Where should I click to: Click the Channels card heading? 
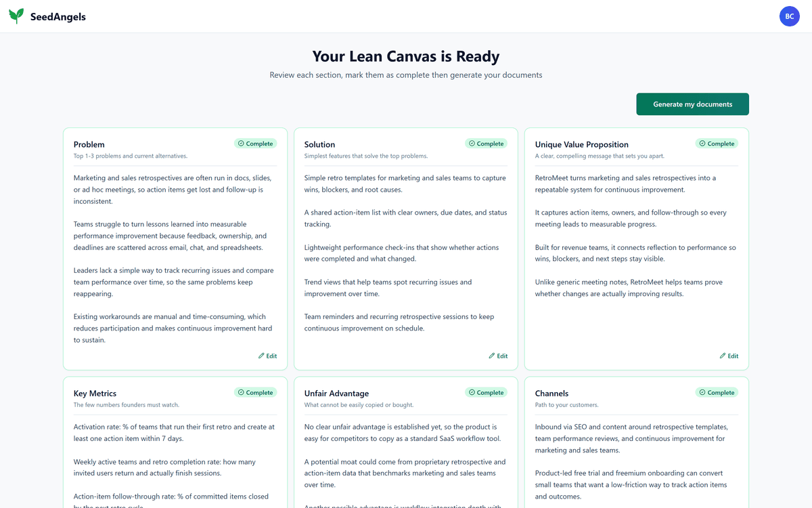pyautogui.click(x=552, y=393)
